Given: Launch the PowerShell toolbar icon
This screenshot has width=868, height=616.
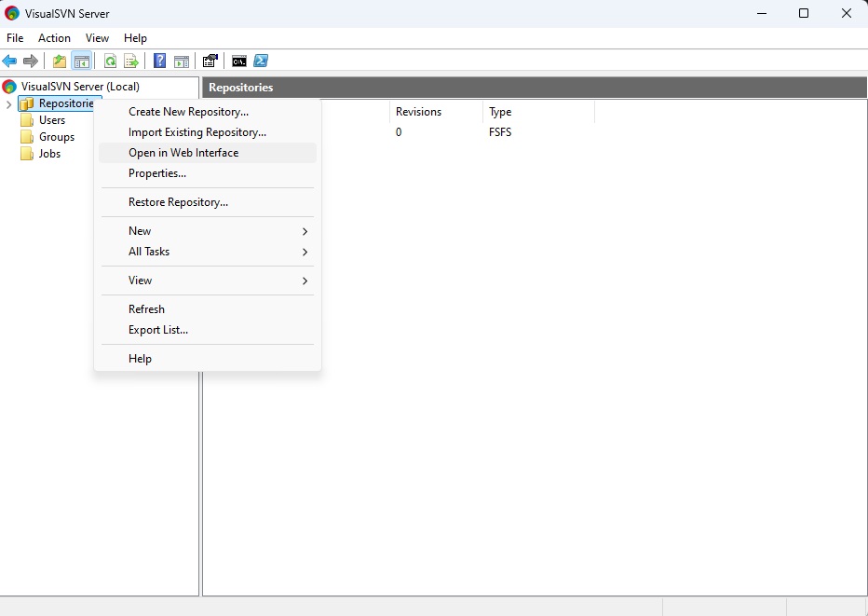Looking at the screenshot, I should click(262, 62).
